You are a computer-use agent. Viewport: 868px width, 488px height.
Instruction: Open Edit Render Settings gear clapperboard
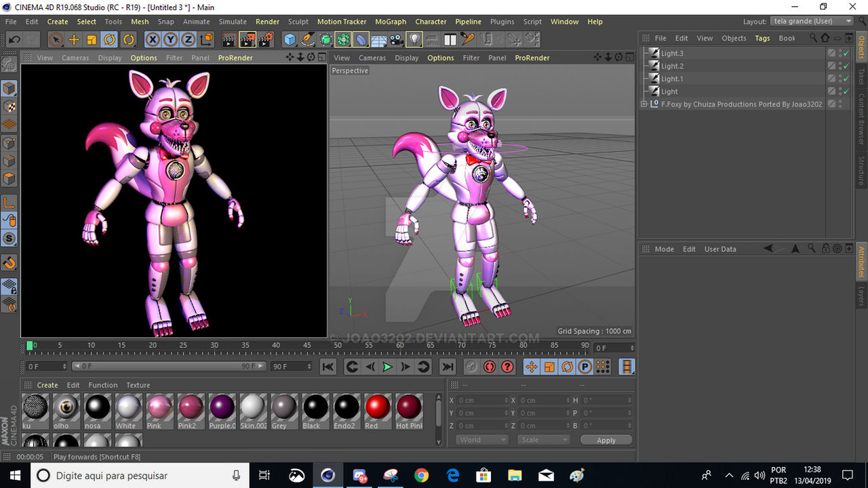pos(266,39)
